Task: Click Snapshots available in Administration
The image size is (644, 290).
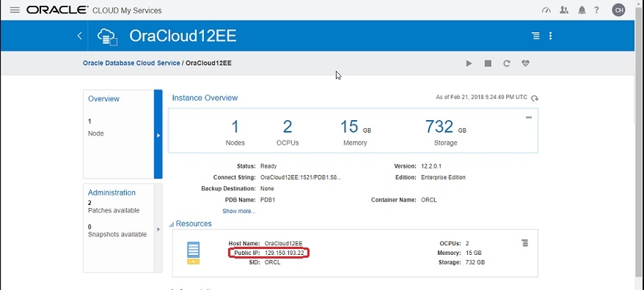Action: tap(117, 234)
